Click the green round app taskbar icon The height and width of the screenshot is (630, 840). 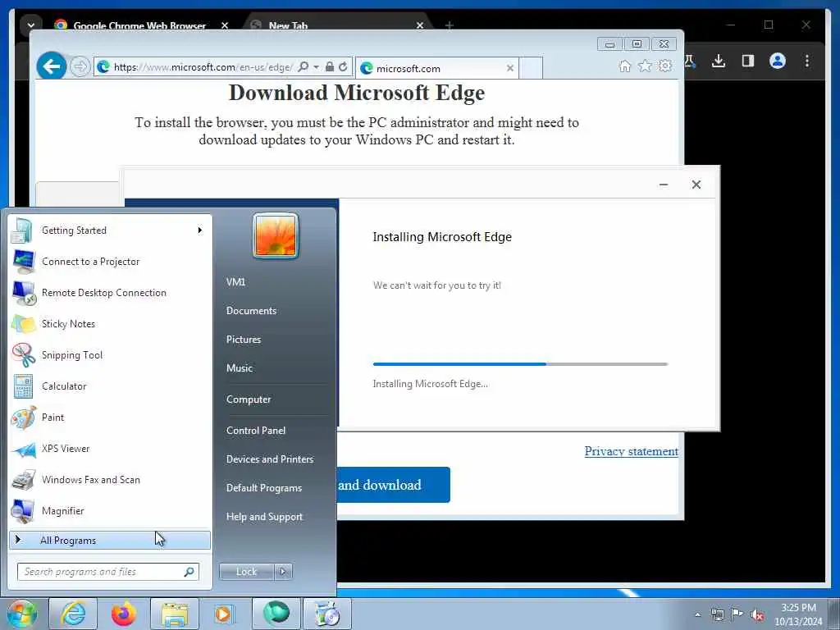tap(276, 614)
